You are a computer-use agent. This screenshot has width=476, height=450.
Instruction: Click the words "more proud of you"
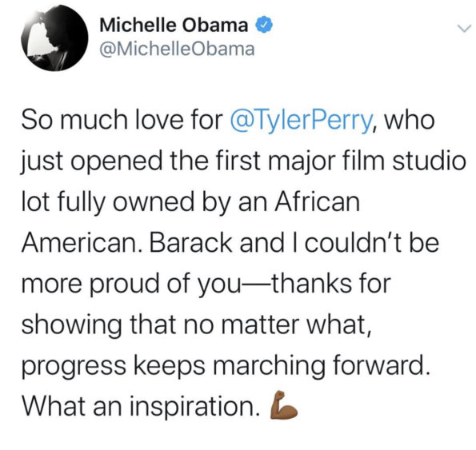click(x=131, y=285)
